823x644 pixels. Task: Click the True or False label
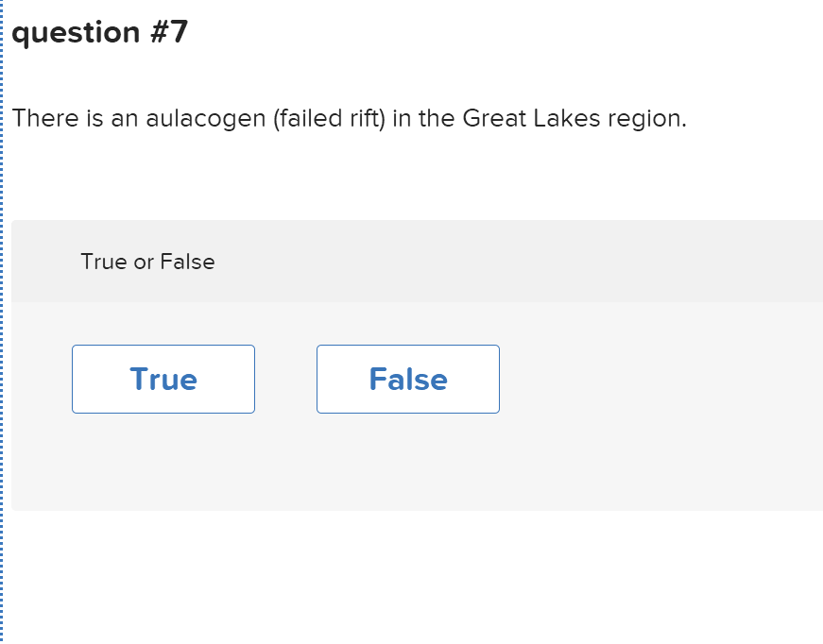[x=147, y=262]
